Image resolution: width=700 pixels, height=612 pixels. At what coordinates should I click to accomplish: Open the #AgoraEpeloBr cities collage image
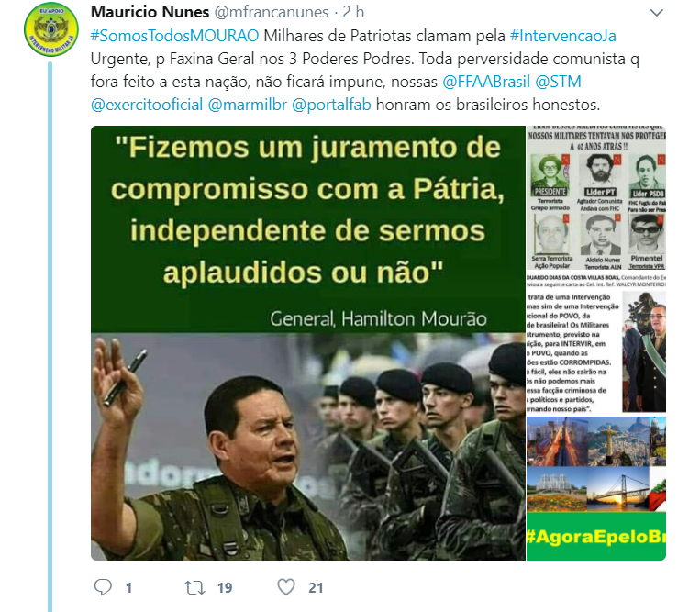click(x=596, y=488)
